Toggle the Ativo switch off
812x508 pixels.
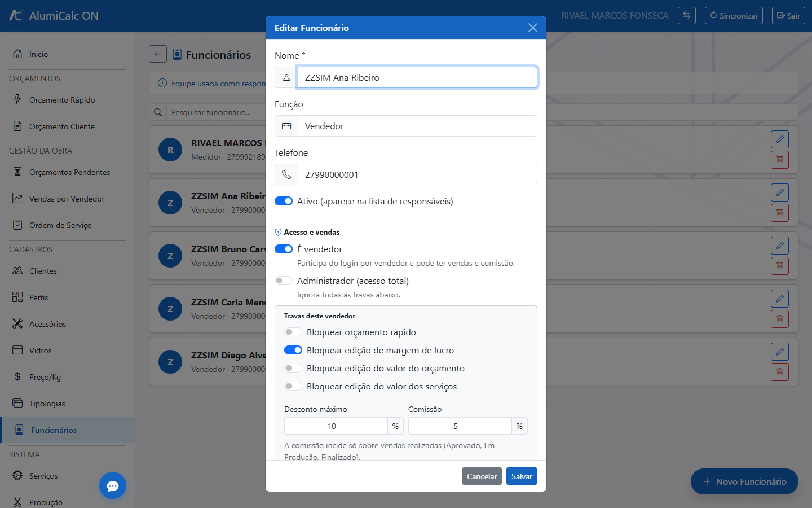point(284,201)
